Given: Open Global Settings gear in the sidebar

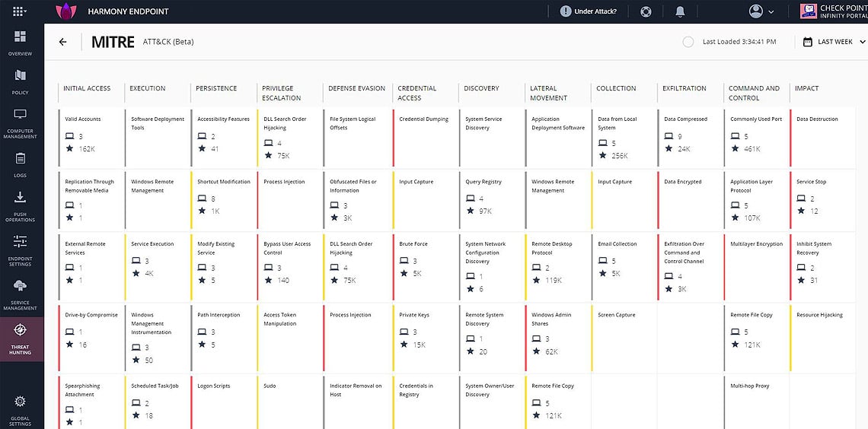Looking at the screenshot, I should 20,410.
